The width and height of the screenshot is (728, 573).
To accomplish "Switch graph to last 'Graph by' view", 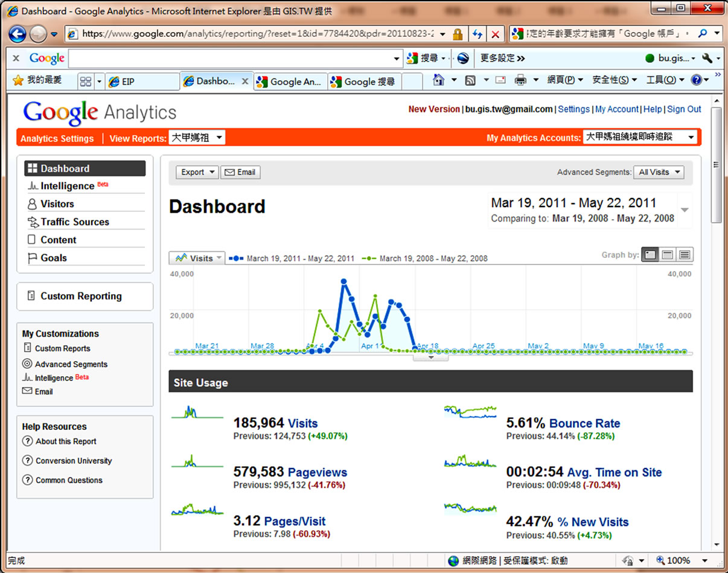I will (x=685, y=255).
